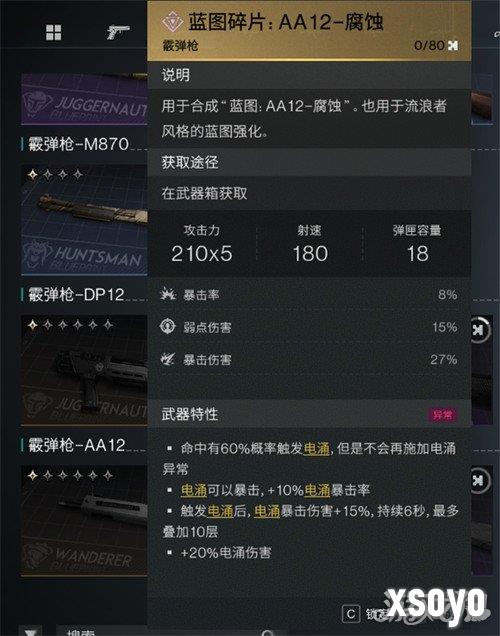Select the M870 Huntsman blueprint card
The height and width of the screenshot is (636, 500).
pyautogui.click(x=84, y=220)
